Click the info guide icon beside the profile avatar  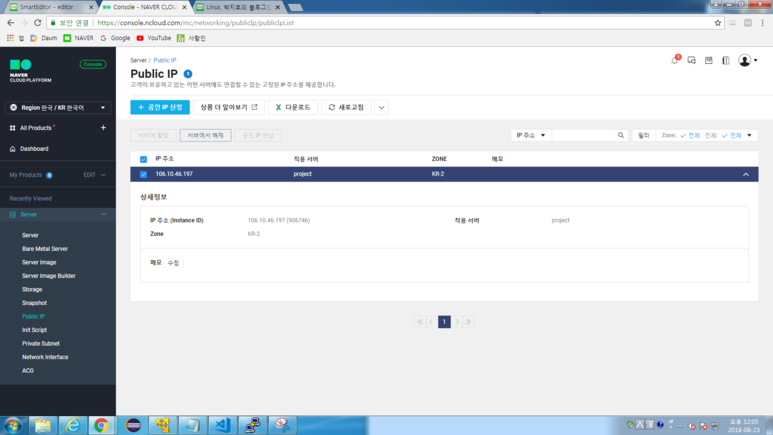coord(726,60)
